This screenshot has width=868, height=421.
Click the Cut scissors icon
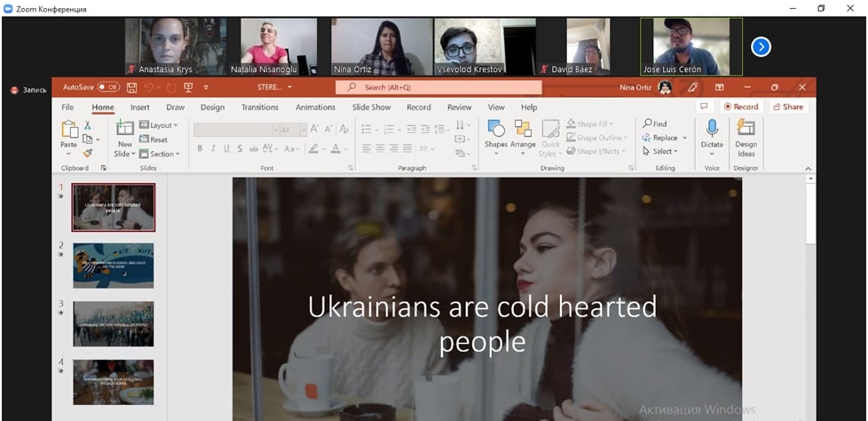(x=88, y=125)
